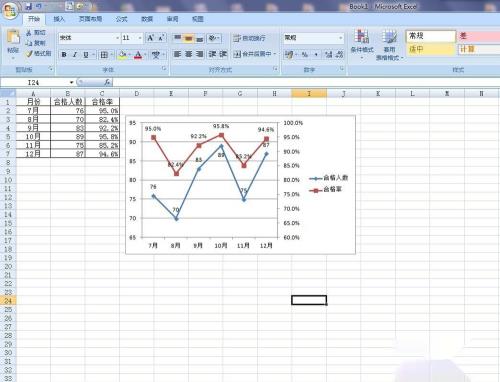Click the Merge and Center button
Screen dimensions: 500x382
(255, 54)
